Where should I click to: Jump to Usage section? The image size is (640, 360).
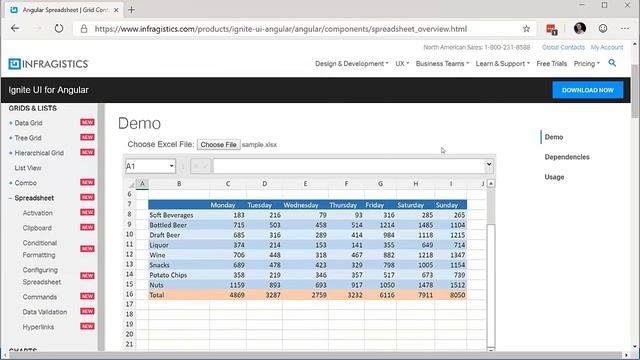(554, 177)
